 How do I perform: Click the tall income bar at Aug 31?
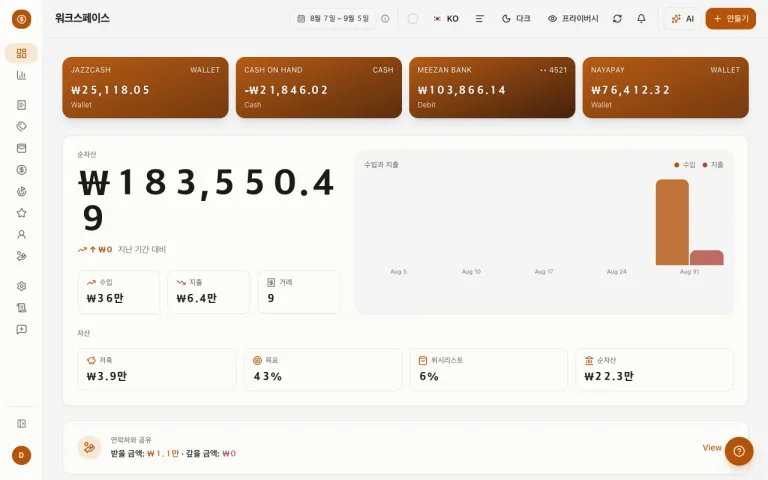click(x=672, y=222)
